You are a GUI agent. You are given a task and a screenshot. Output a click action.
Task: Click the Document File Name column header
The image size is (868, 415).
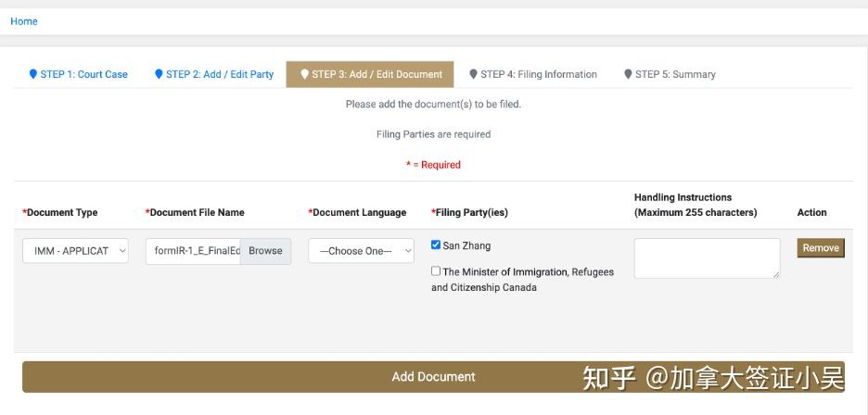(x=195, y=212)
